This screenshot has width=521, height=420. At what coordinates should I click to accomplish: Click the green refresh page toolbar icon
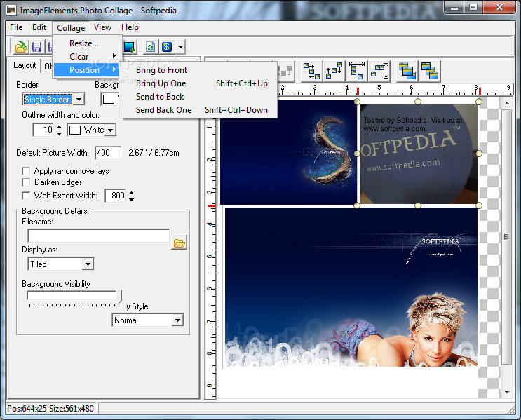(150, 47)
